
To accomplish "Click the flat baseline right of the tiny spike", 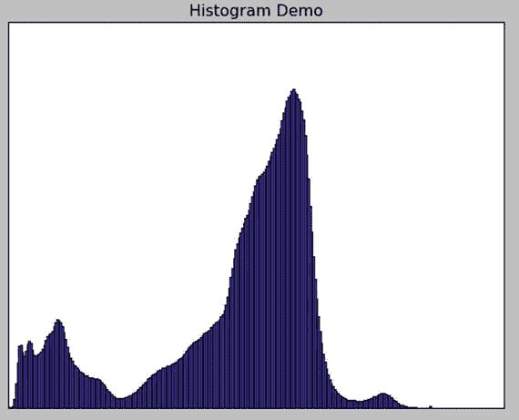I will coord(468,408).
